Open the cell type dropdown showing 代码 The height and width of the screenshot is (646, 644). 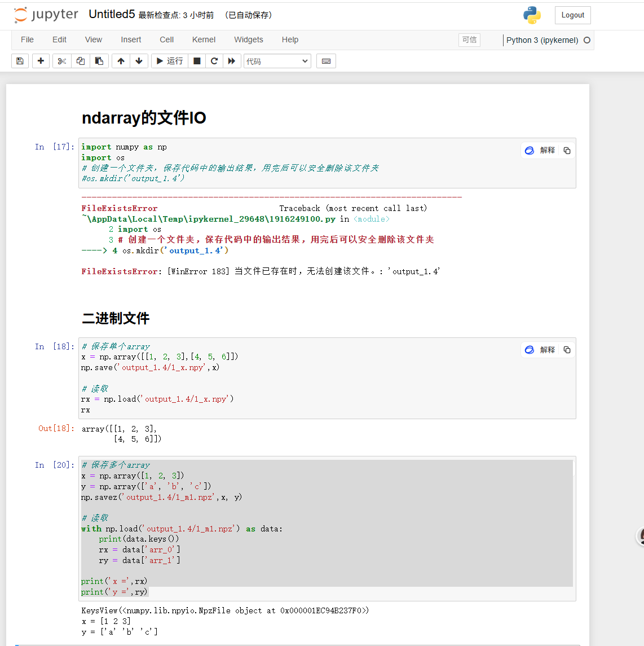tap(277, 60)
